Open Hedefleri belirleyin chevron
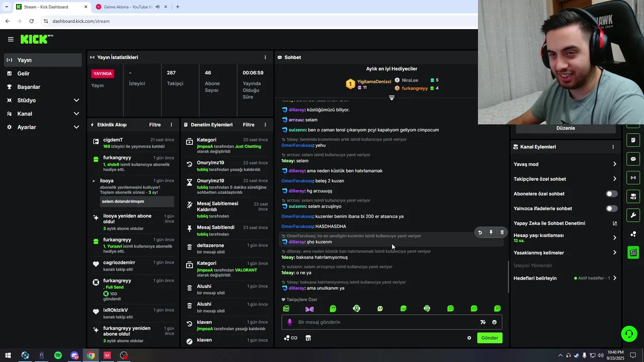Screen dimensions: 644x362 [x=614, y=278]
